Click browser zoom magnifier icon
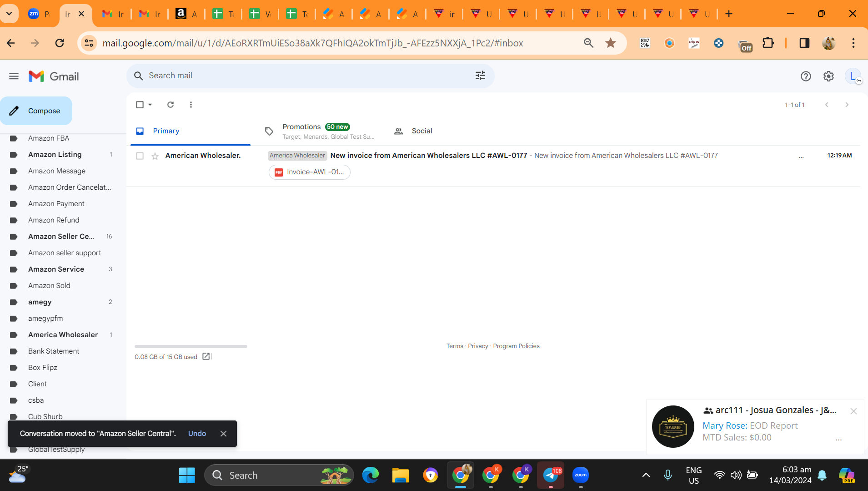The height and width of the screenshot is (491, 868). (x=588, y=43)
